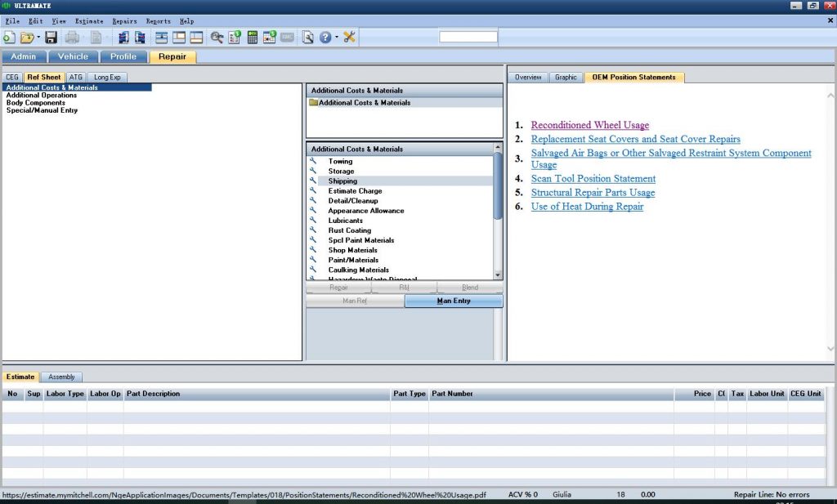Open the Repairs menu
The height and width of the screenshot is (504, 837).
click(124, 21)
